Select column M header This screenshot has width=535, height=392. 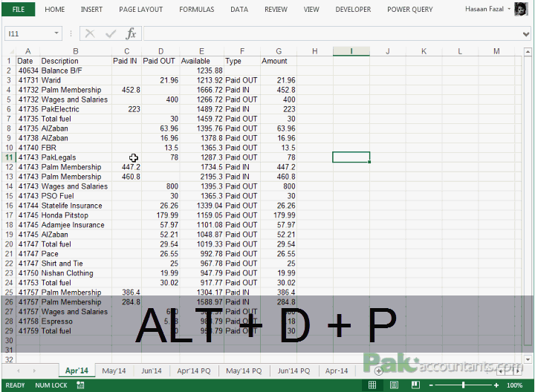pyautogui.click(x=496, y=51)
